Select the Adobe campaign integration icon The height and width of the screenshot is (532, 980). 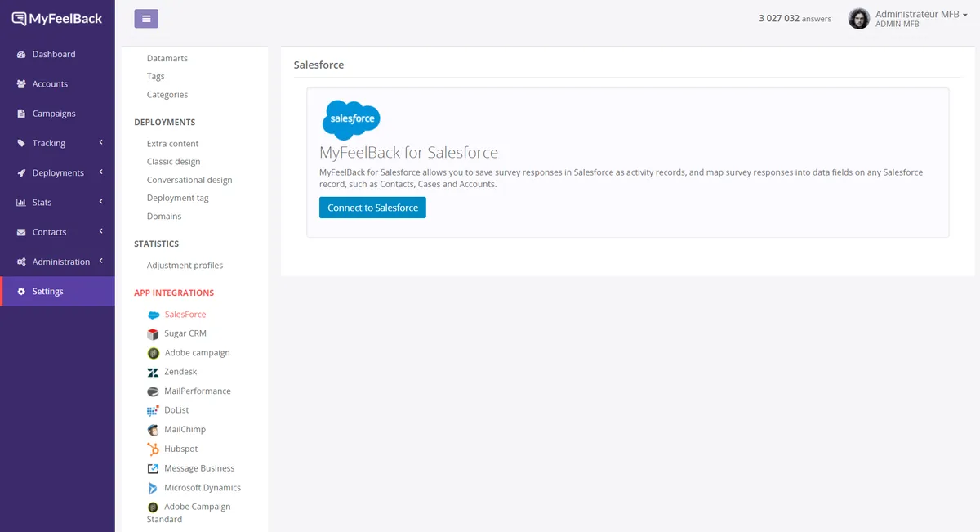point(153,353)
